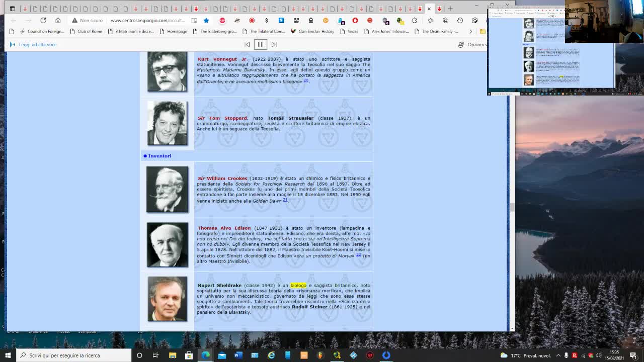Viewport: 644px width, 362px height.
Task: Click the Non sicuro security warning
Action: 87,20
